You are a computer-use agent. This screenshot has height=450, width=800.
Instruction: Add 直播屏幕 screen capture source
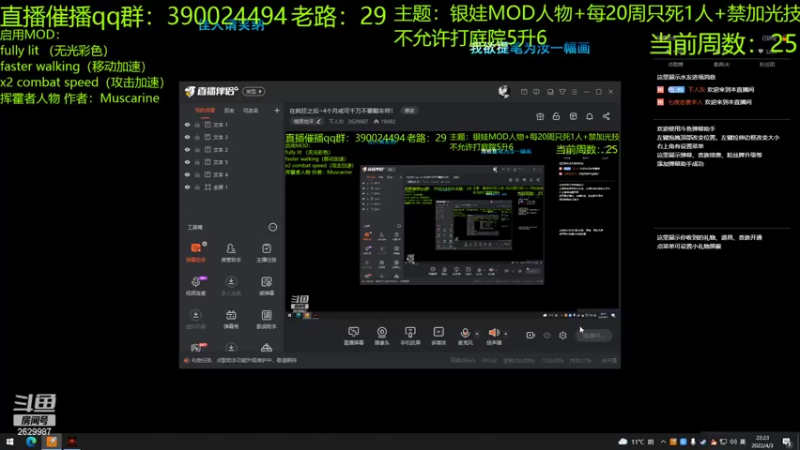[x=354, y=336]
